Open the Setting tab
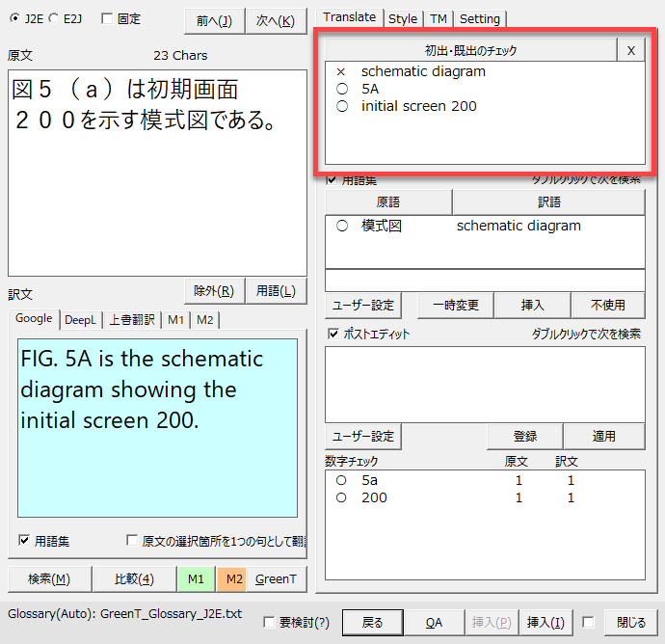 479,18
